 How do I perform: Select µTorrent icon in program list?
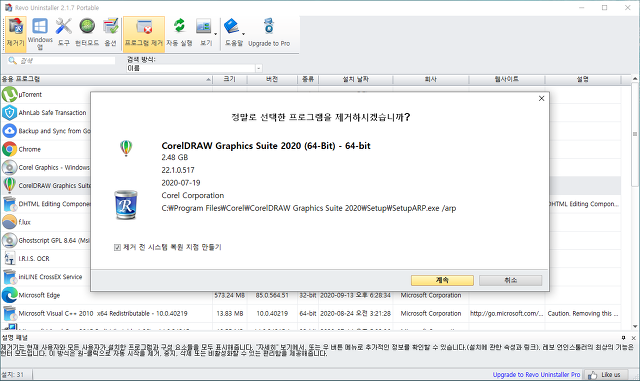coord(9,94)
